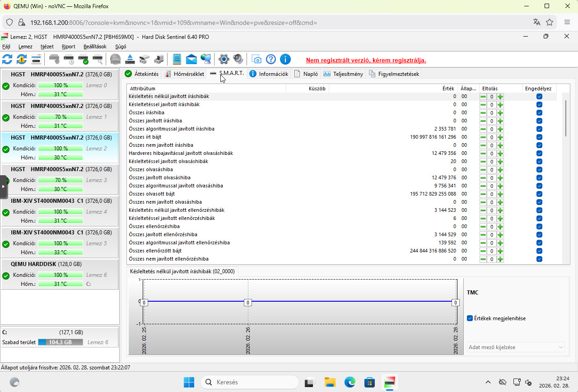The width and height of the screenshot is (578, 392).
Task: Click Kondíció 70 % bar of Lemez: 3
Action: point(61,180)
